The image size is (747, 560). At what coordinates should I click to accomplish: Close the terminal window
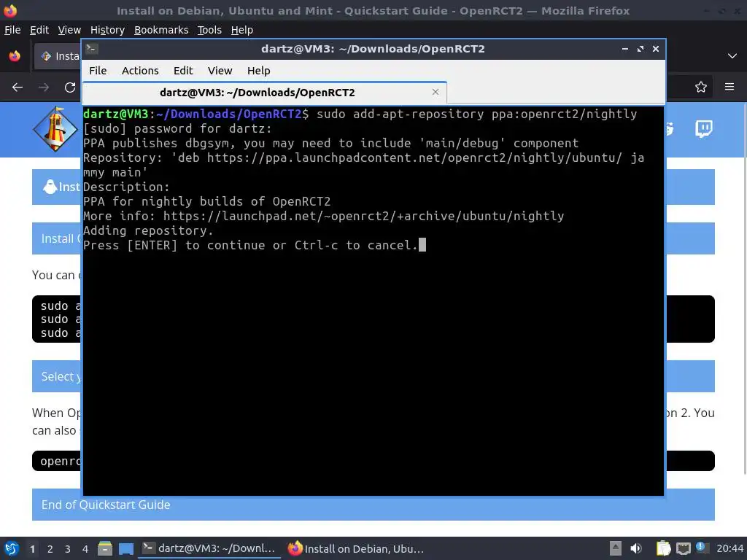(656, 49)
